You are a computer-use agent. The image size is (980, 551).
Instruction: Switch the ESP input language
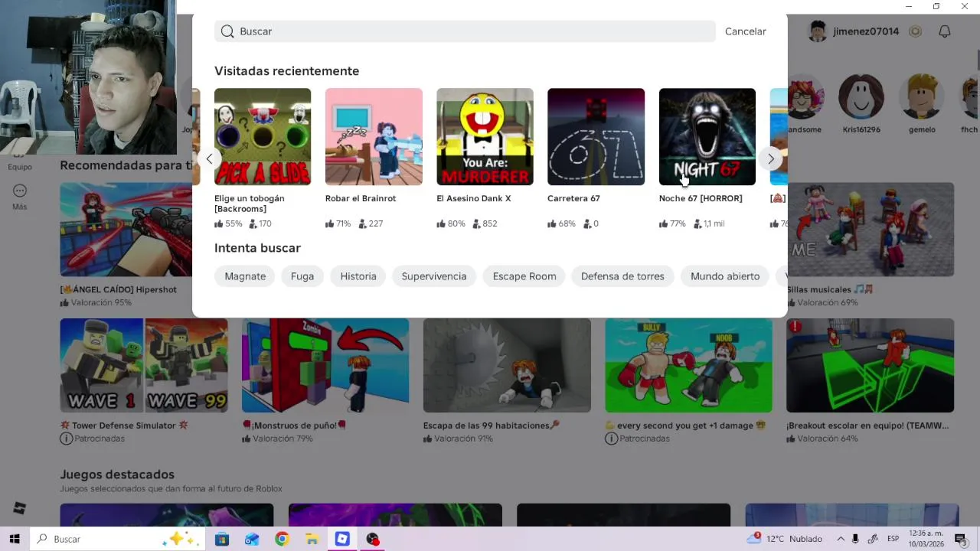(x=893, y=539)
